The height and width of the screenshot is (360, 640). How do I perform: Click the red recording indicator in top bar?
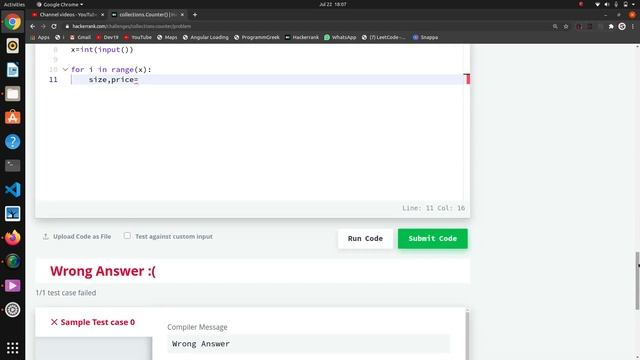coord(581,4)
